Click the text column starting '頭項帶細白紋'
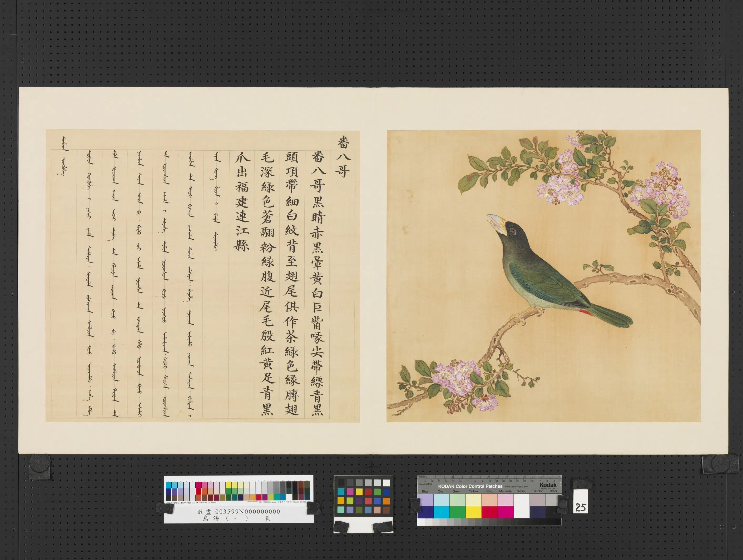The width and height of the screenshot is (743, 560). (292, 283)
